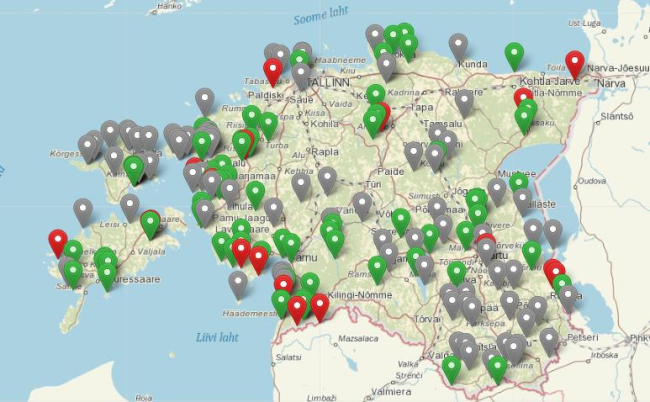650x402 pixels.
Task: Select the gray marker above western Saaremaa's red pin
Action: pyautogui.click(x=83, y=210)
